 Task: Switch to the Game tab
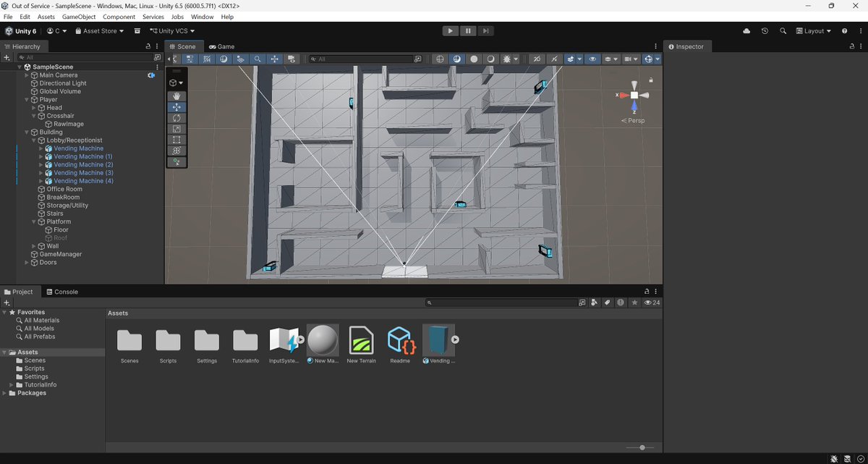[222, 46]
